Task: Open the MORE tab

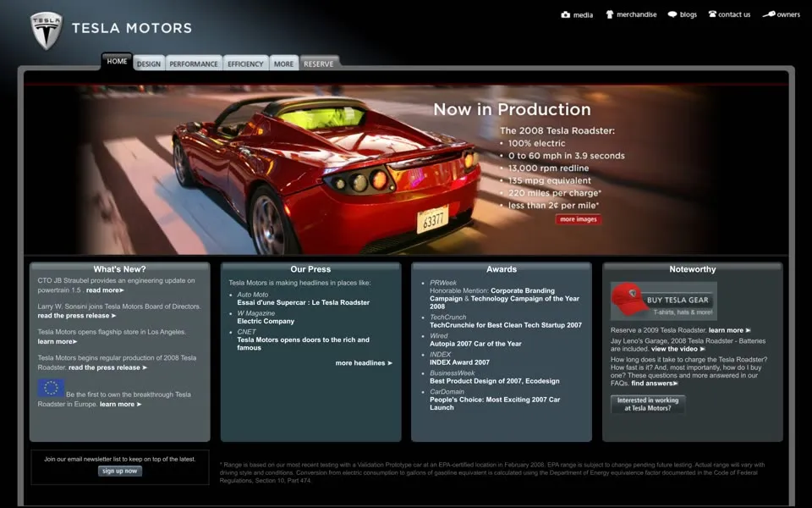Action: tap(284, 63)
